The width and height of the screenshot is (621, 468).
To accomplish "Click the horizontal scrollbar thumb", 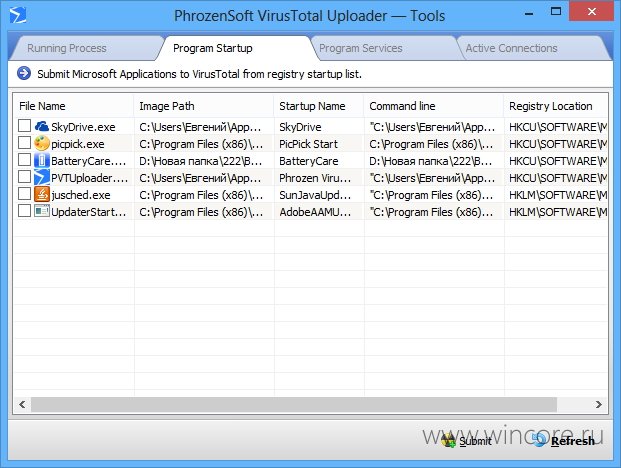I will (x=294, y=404).
